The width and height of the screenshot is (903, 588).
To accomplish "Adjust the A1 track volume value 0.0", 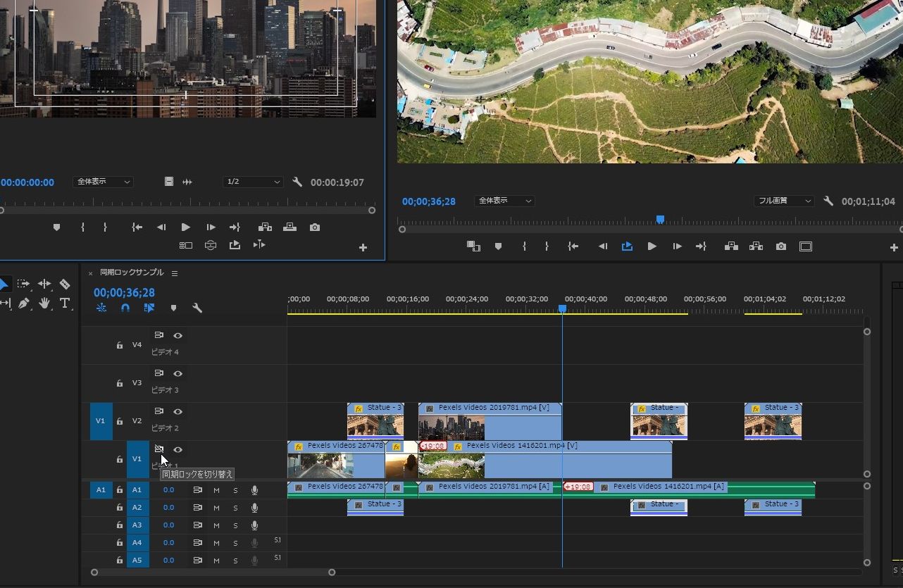I will tap(169, 489).
